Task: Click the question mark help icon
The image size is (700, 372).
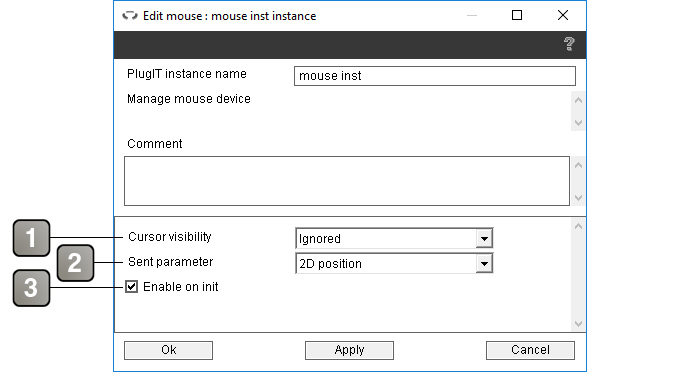Action: (569, 44)
